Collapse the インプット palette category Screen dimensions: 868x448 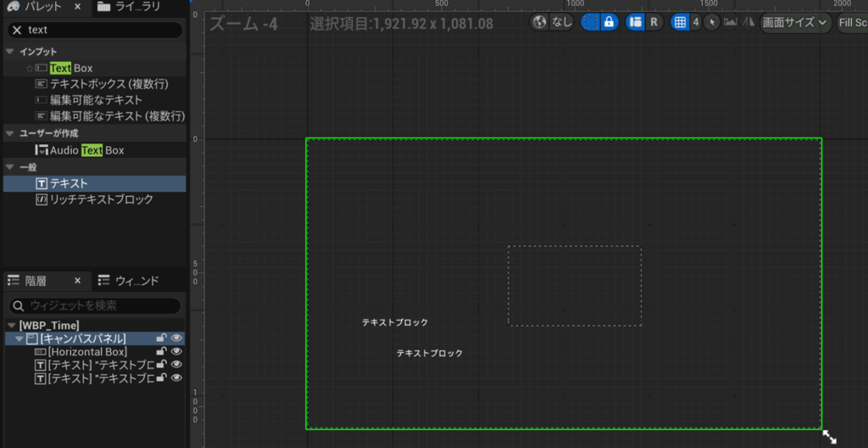point(9,52)
